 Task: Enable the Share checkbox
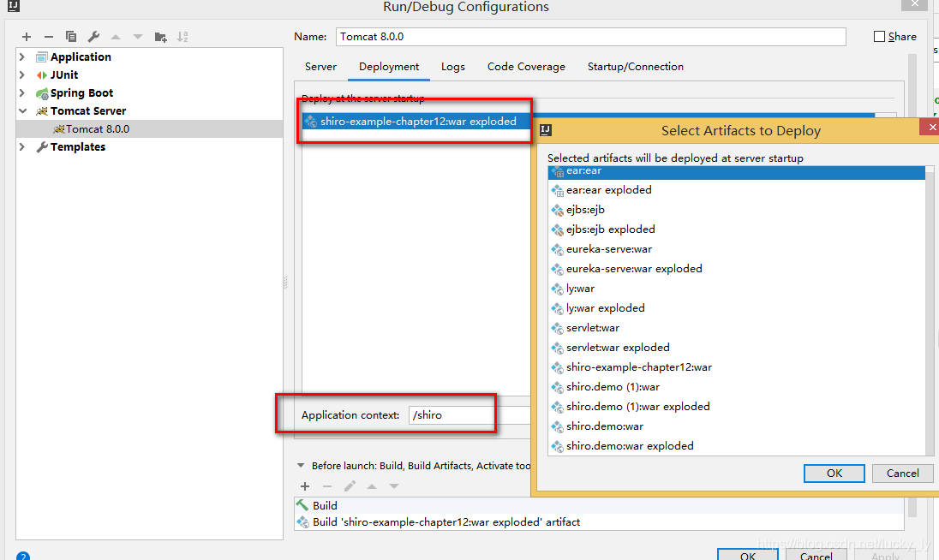pyautogui.click(x=879, y=37)
